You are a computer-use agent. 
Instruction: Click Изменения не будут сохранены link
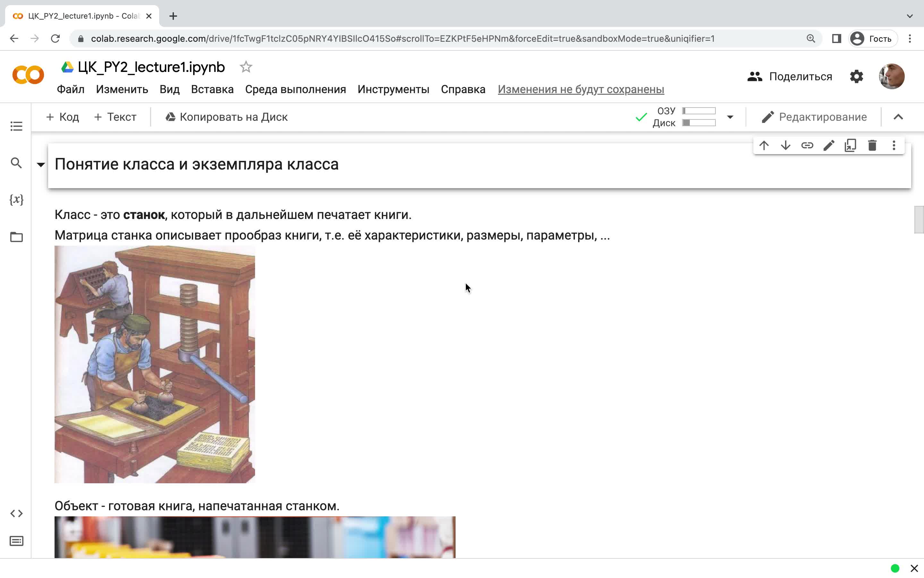click(581, 90)
